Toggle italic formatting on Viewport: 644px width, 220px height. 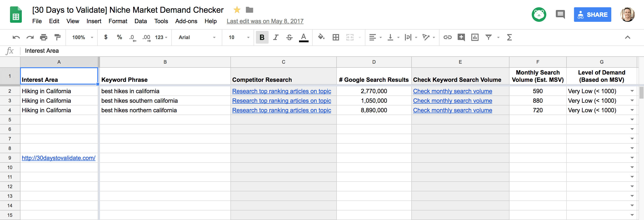(275, 37)
